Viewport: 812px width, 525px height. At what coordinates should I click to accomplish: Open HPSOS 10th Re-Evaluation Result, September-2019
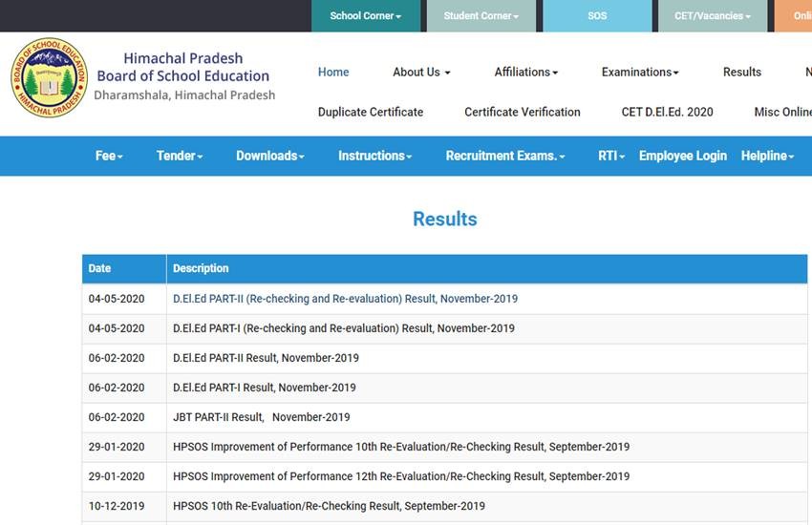pos(329,506)
